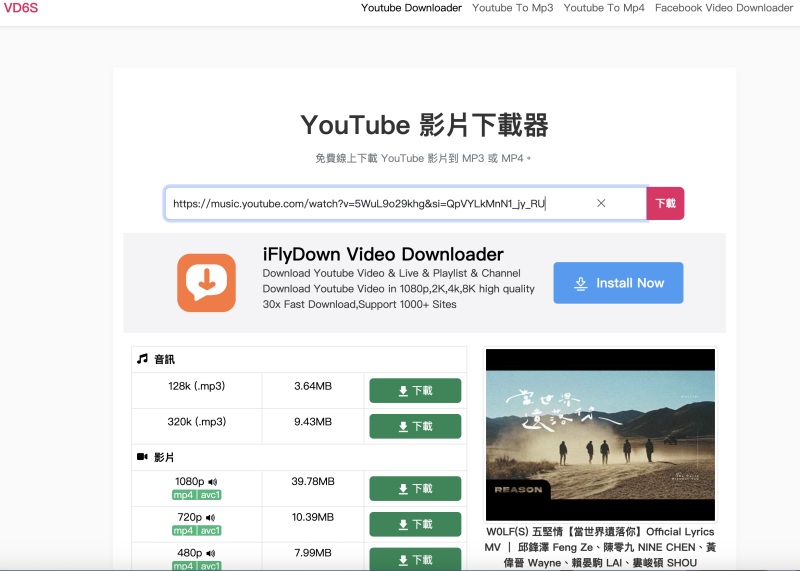Image resolution: width=800 pixels, height=571 pixels.
Task: Click the mp4 | avc1 badge under 720p
Action: (x=197, y=531)
